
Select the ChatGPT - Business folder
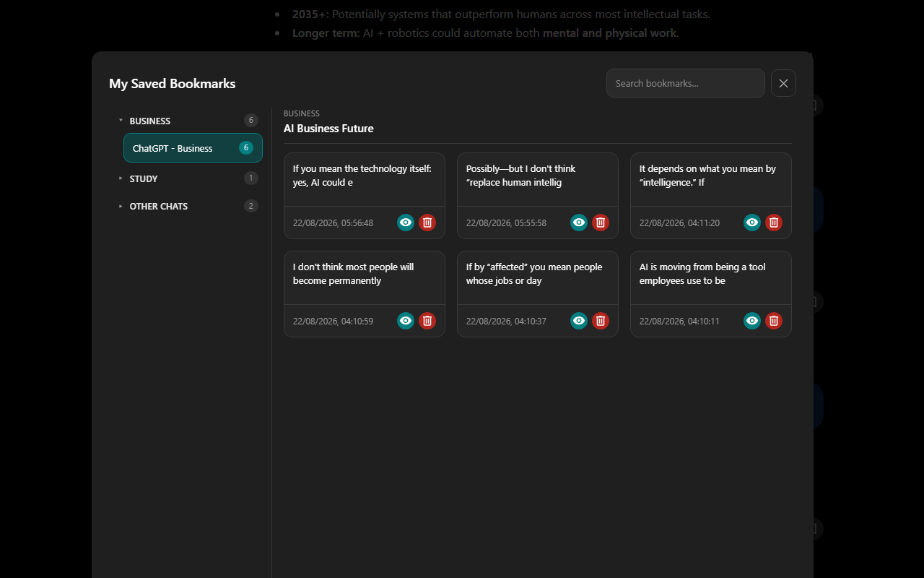193,148
